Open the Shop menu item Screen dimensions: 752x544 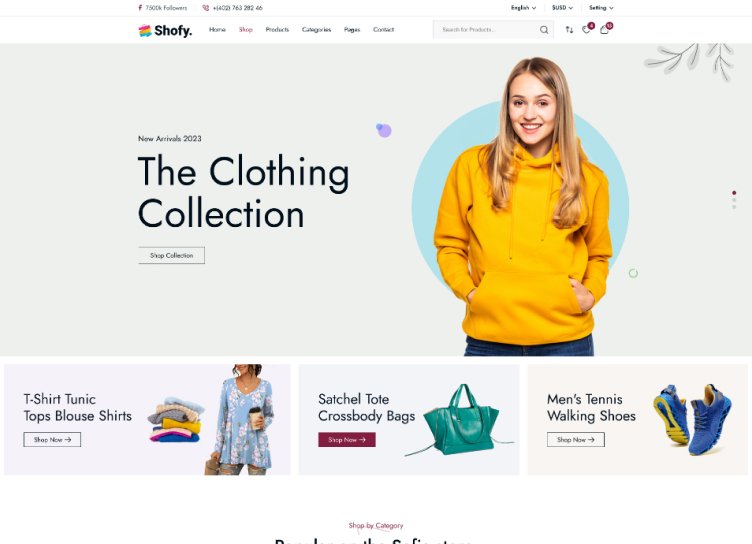(246, 30)
